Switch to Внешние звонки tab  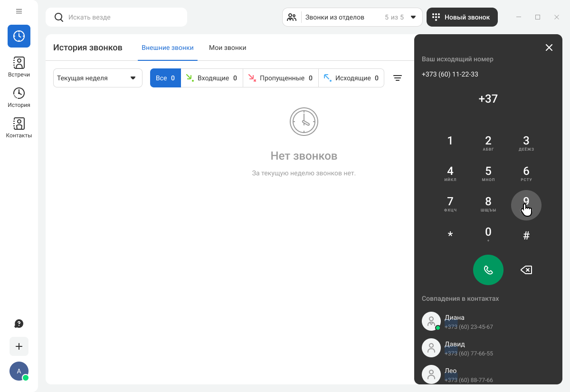click(168, 48)
